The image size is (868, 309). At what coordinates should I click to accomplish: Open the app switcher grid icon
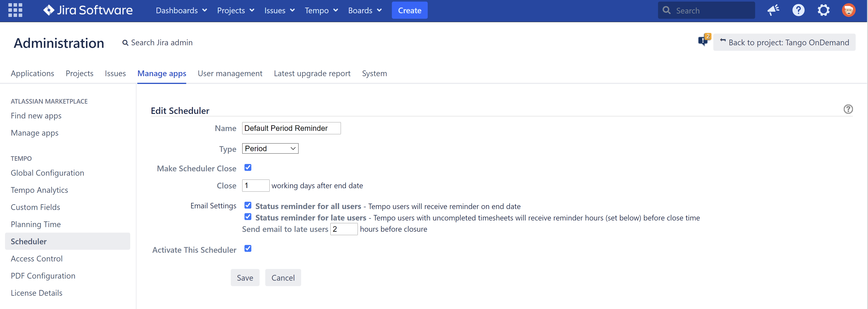point(15,10)
